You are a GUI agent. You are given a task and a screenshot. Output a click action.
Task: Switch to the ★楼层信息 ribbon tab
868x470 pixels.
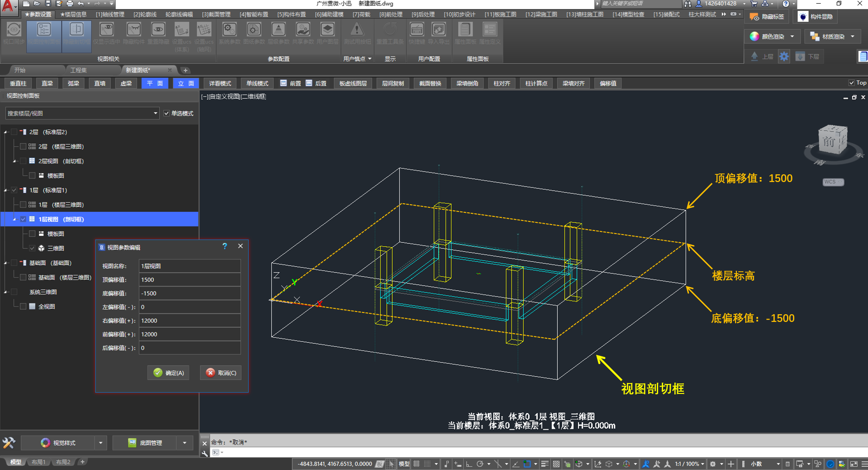click(73, 14)
